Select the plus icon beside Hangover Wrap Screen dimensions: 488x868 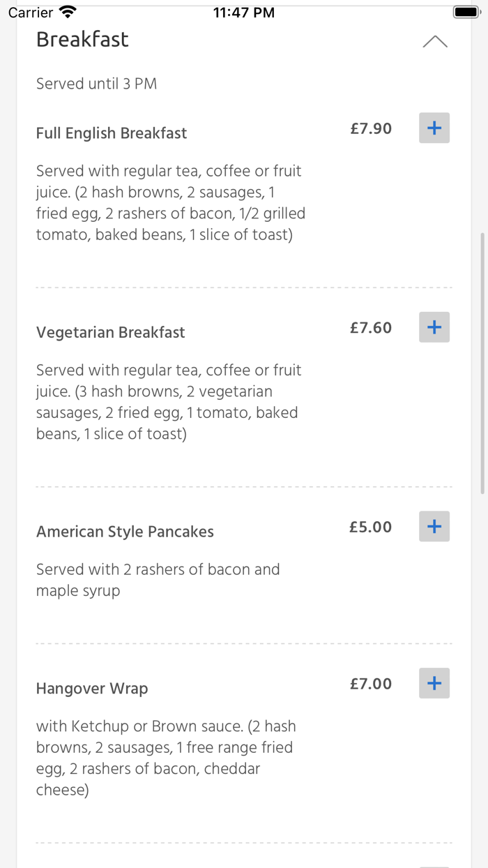tap(434, 683)
